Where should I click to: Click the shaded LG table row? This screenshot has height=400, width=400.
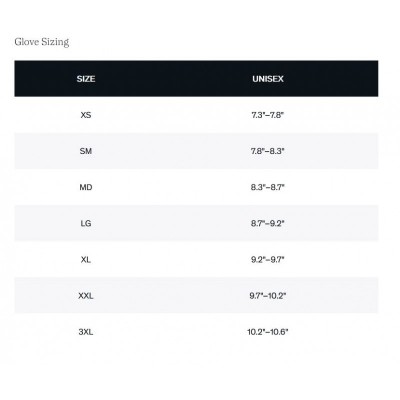(196, 223)
